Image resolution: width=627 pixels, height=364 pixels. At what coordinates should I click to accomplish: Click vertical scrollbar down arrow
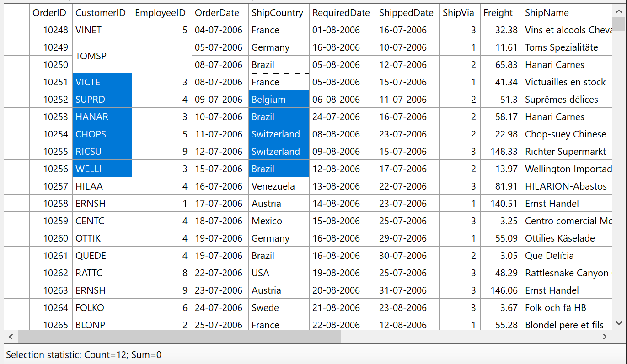[x=619, y=322]
